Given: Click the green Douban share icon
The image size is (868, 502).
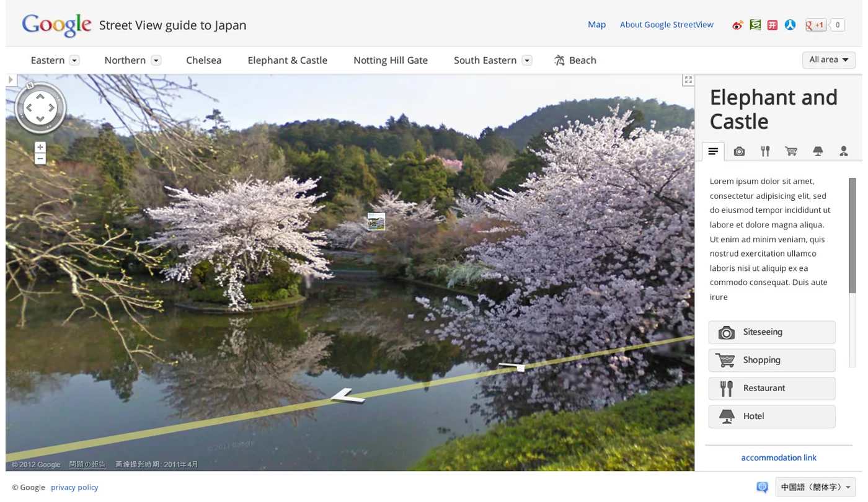Looking at the screenshot, I should coord(755,25).
